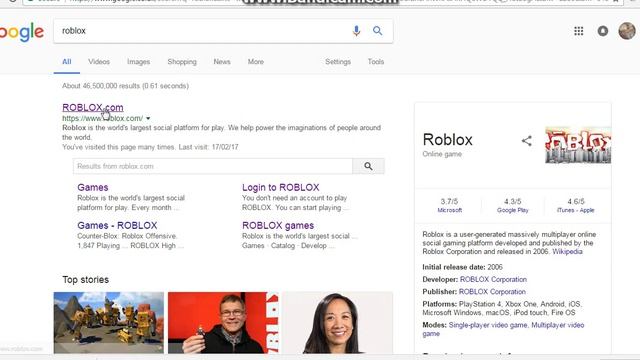
Task: Click the https://www.roblox.com/ green URL
Action: [102, 118]
